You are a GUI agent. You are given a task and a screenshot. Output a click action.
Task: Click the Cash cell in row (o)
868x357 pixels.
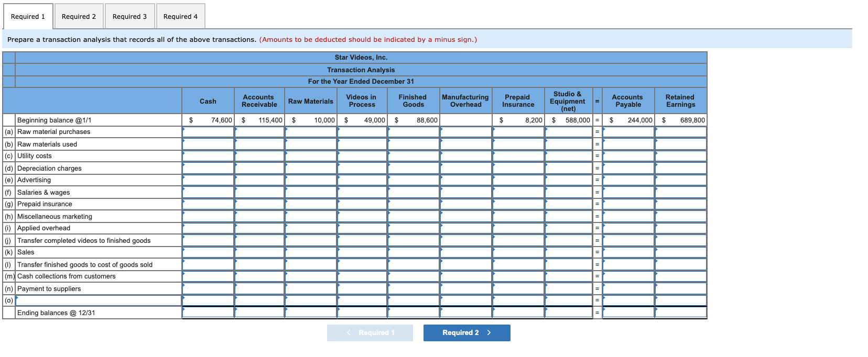click(208, 300)
